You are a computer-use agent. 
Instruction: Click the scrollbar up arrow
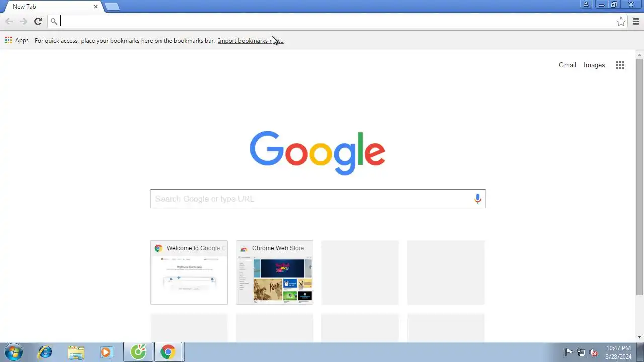click(x=639, y=54)
